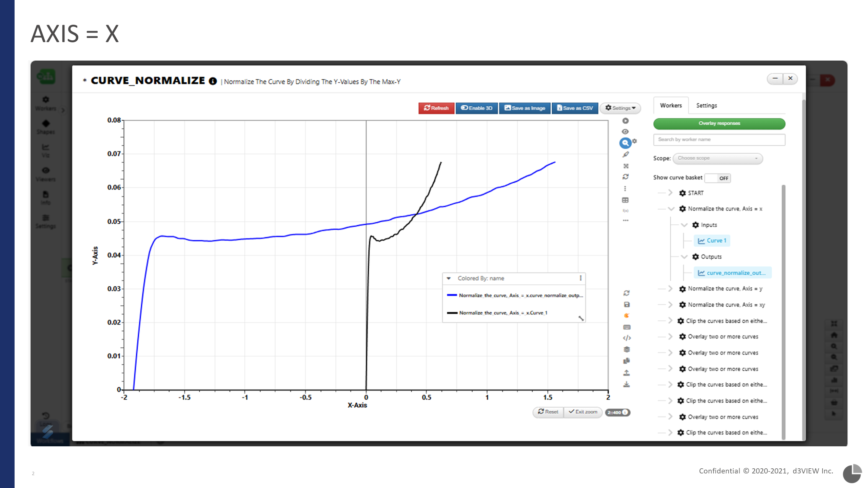
Task: Click the zoom magnifier tool icon
Action: click(x=625, y=143)
